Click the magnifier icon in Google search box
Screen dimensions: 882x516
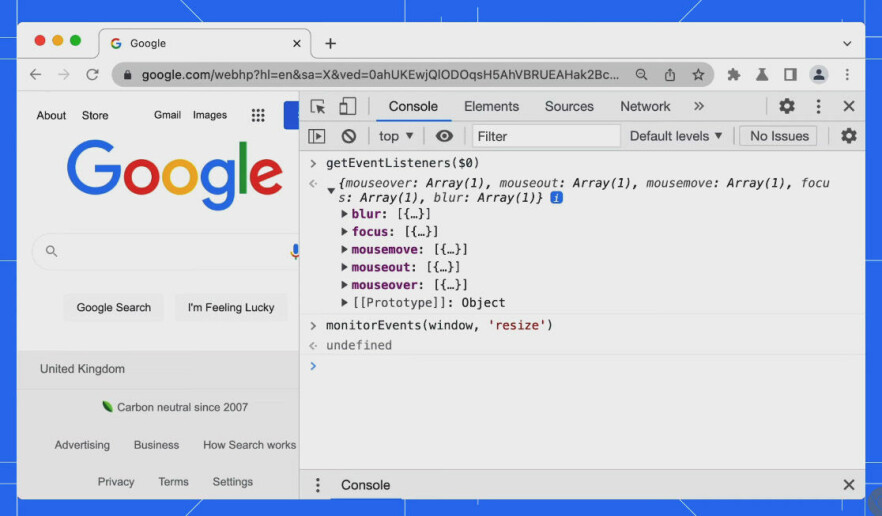click(51, 251)
